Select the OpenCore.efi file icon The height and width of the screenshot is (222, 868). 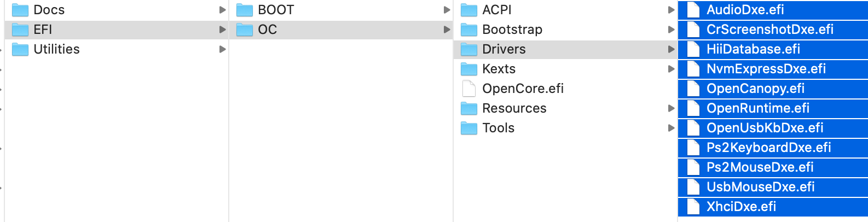[x=469, y=89]
